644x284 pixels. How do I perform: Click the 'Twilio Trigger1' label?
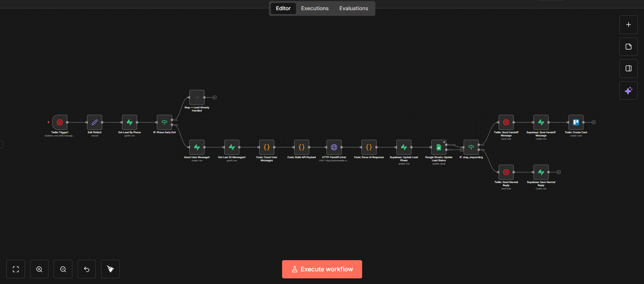point(60,133)
